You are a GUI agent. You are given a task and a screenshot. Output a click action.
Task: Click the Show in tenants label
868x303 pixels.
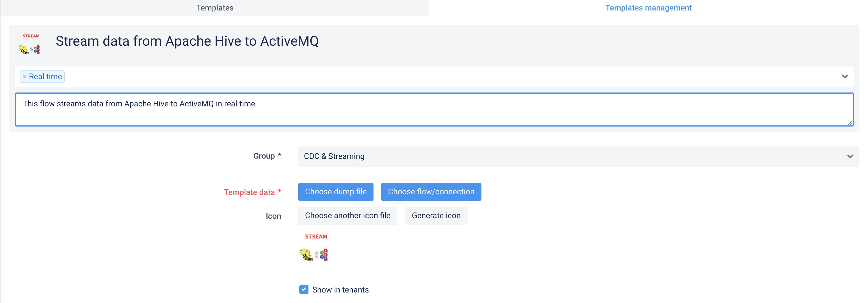[x=340, y=290]
